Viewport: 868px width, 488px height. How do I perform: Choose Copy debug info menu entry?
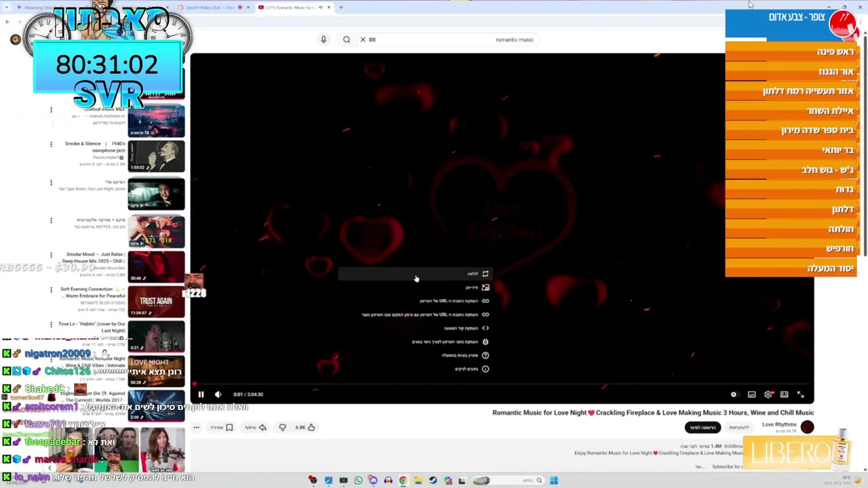click(414, 342)
